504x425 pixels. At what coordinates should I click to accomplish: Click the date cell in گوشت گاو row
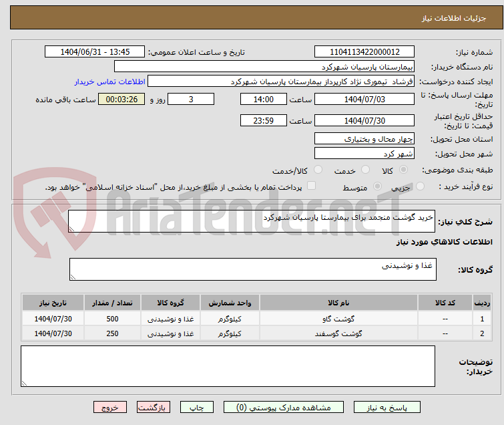tap(53, 319)
